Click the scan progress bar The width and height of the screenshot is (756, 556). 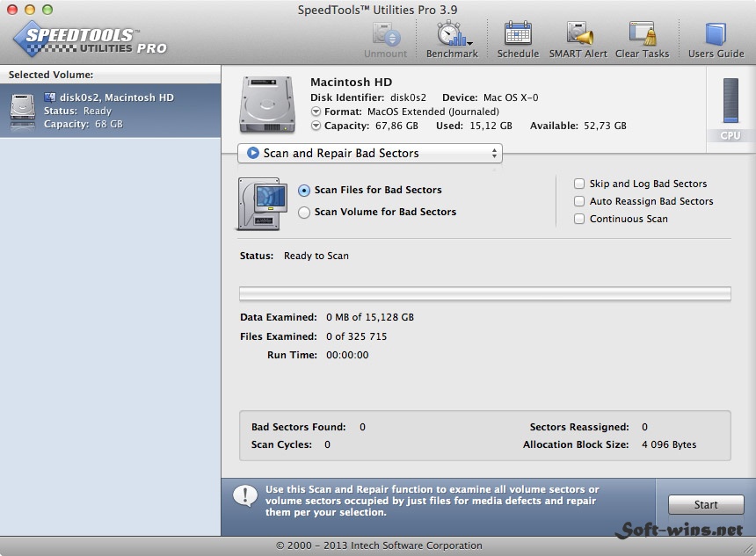click(x=485, y=293)
